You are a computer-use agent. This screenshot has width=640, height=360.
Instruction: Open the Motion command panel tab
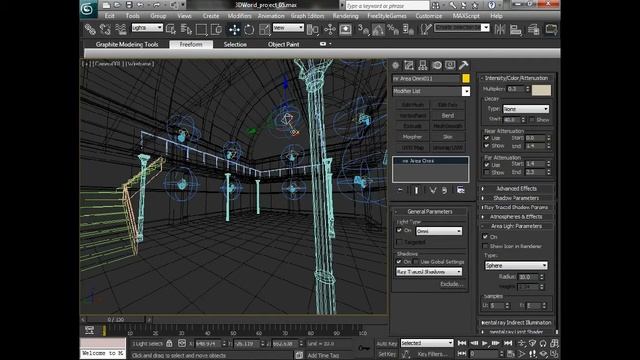(437, 65)
